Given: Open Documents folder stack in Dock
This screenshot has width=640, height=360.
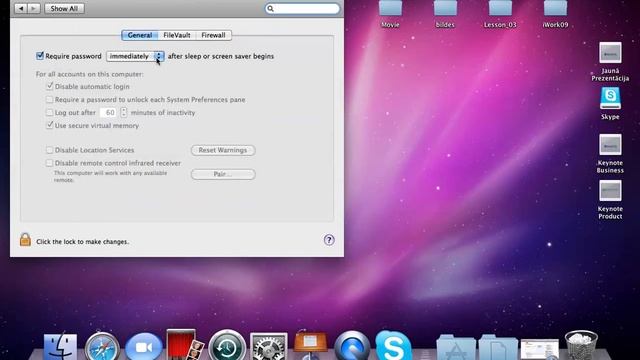Looking at the screenshot, I should coord(498,348).
